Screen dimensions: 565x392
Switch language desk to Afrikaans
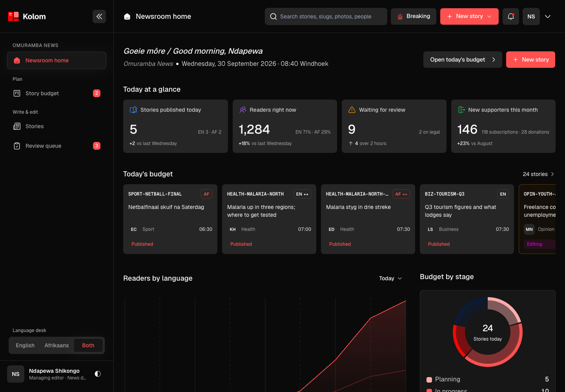(56, 345)
